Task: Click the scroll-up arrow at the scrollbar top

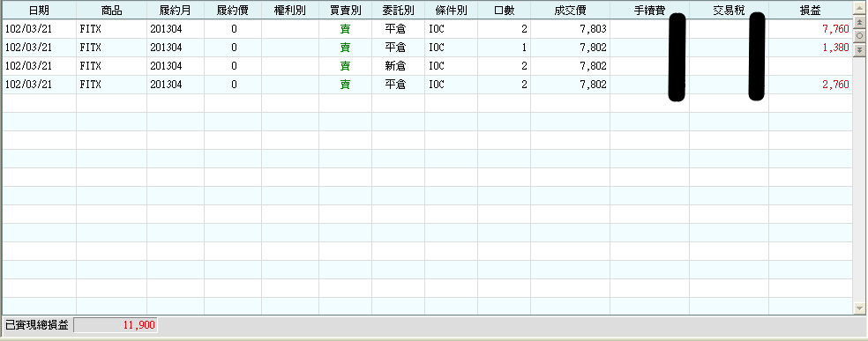Action: tap(860, 8)
